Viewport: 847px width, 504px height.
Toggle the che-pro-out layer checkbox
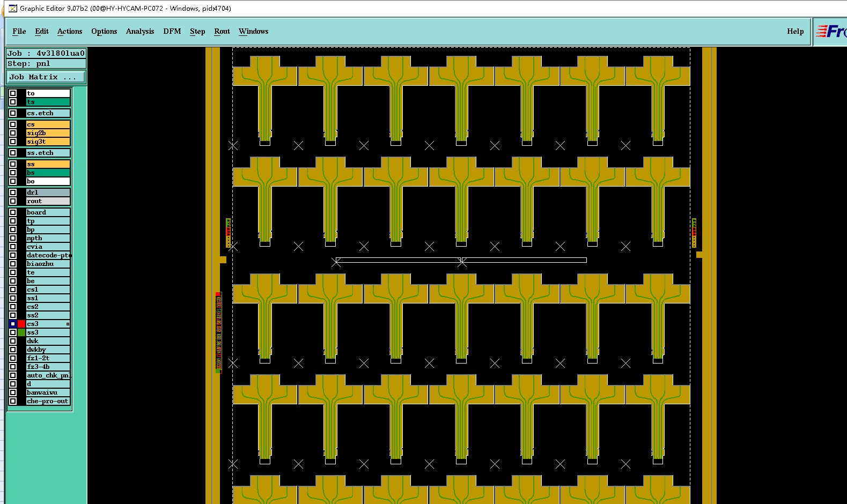[13, 401]
